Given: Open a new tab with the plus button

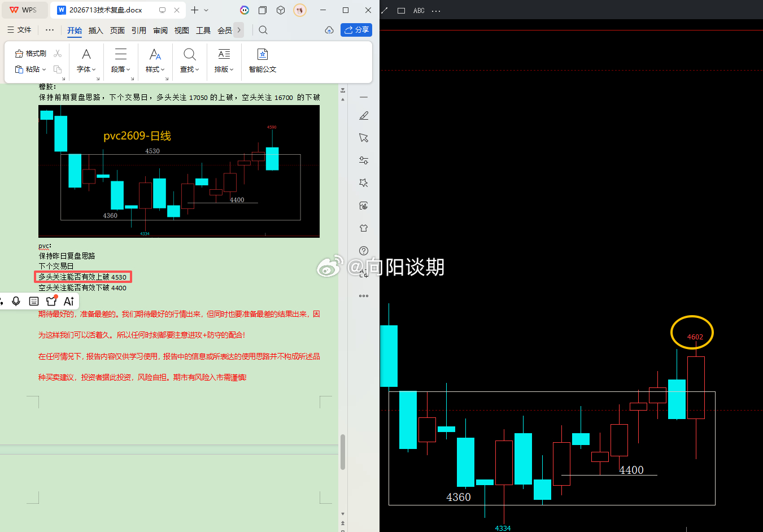Looking at the screenshot, I should tap(194, 10).
